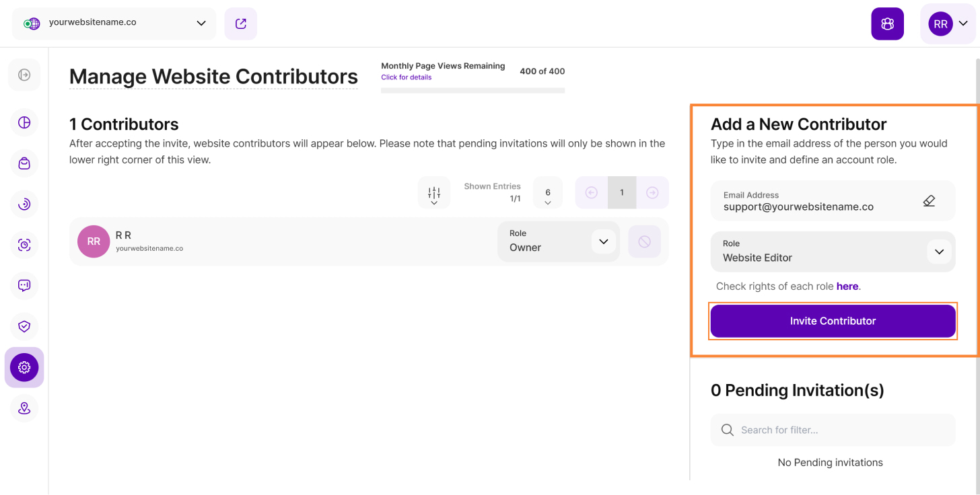Click the shopping bag sidebar icon
The width and height of the screenshot is (980, 495).
(x=24, y=163)
